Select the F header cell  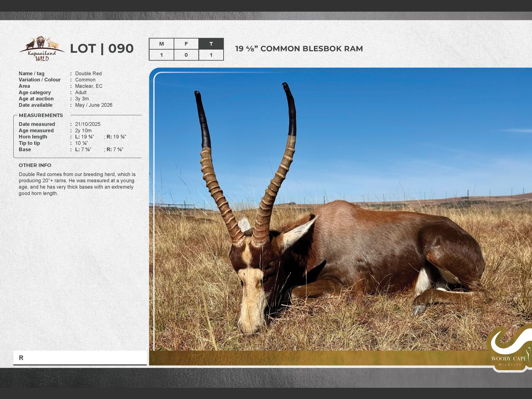pyautogui.click(x=186, y=44)
